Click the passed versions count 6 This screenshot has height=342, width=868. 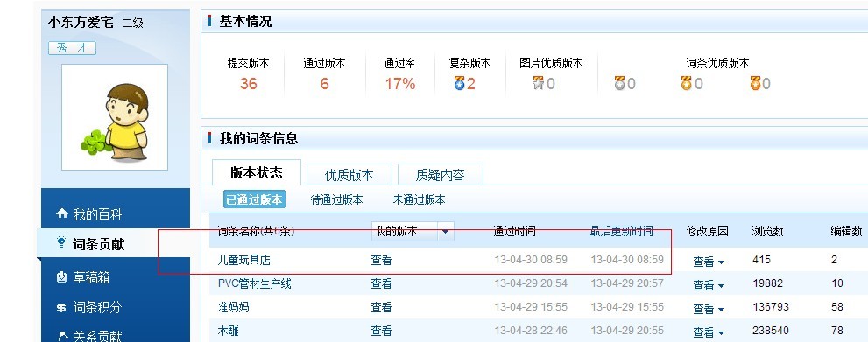pos(324,84)
